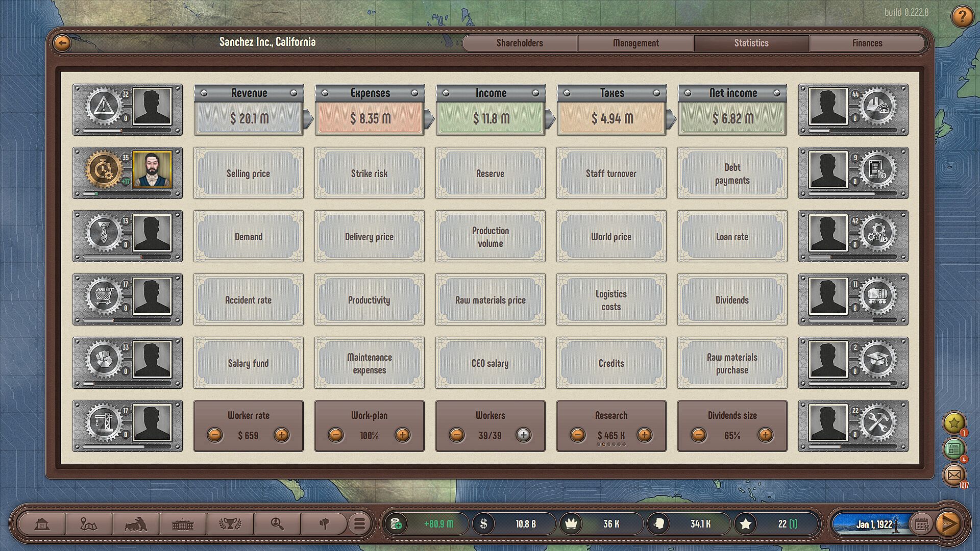Increase Dividends size with plus

[x=765, y=435]
